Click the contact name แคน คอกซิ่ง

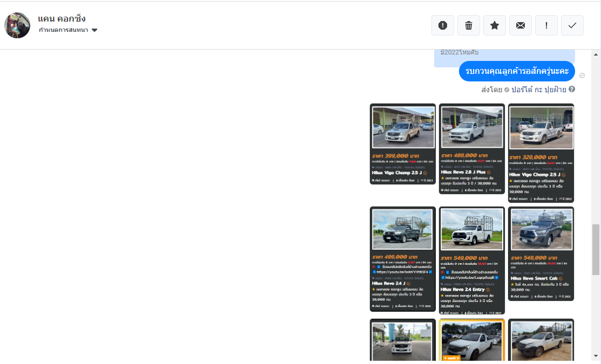click(x=62, y=19)
